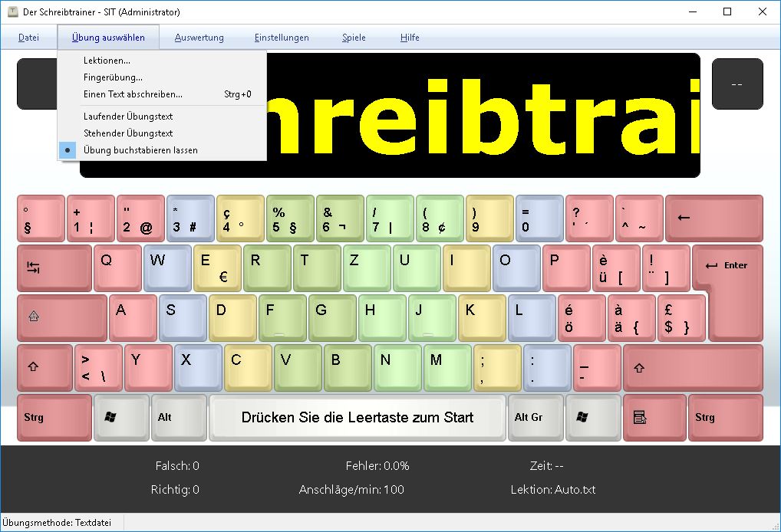Viewport: 781px width, 532px height.
Task: Click the dark counter box showing '--'
Action: pyautogui.click(x=737, y=84)
